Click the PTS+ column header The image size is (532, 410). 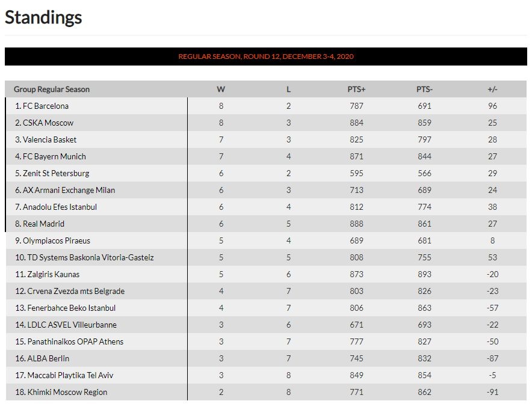[356, 90]
